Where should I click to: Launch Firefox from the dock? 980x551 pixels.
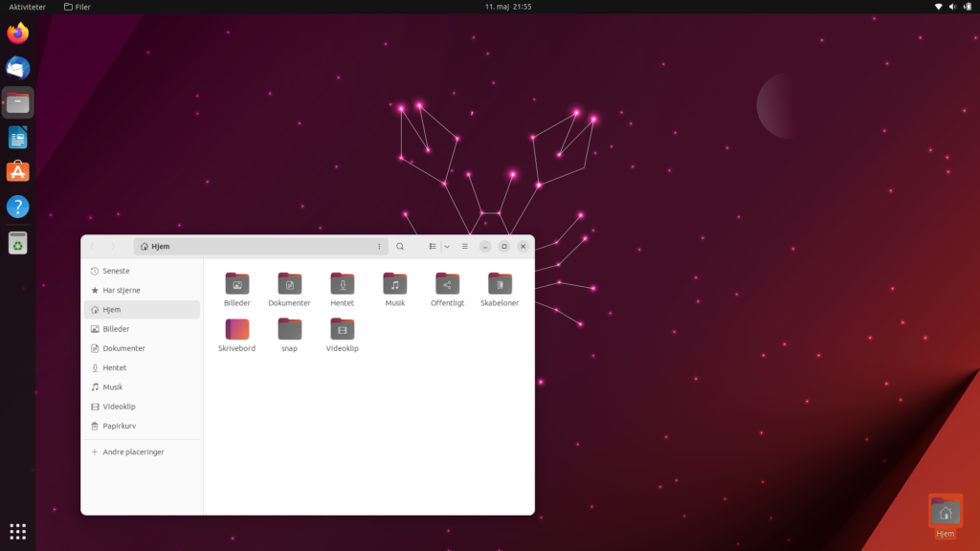(x=17, y=33)
